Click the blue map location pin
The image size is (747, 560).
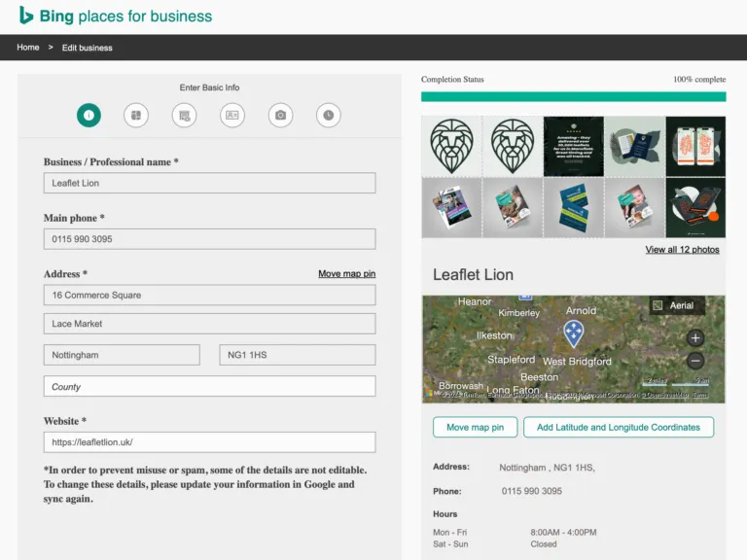tap(574, 333)
